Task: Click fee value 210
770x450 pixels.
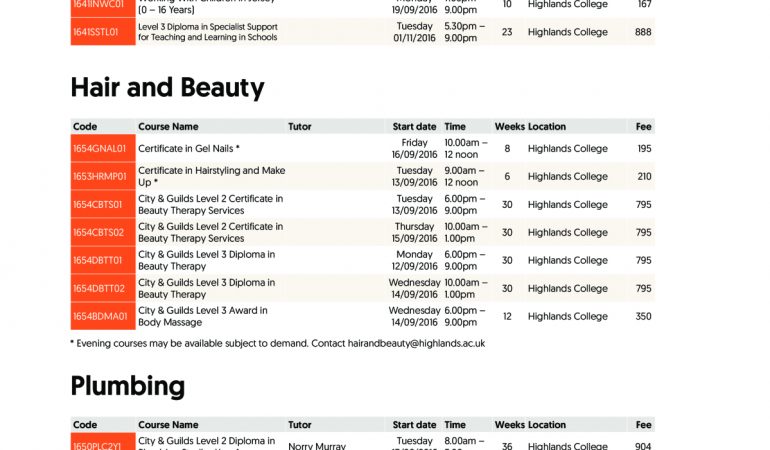Action: tap(644, 176)
